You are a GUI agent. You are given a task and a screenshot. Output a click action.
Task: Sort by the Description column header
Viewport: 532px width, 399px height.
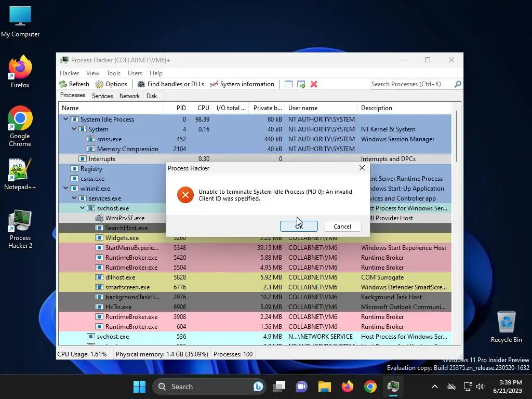(404, 108)
